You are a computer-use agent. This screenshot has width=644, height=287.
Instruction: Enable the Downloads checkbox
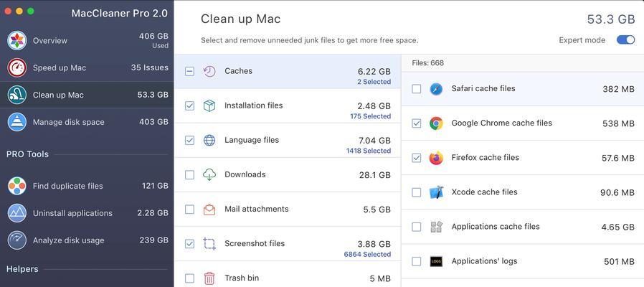189,175
